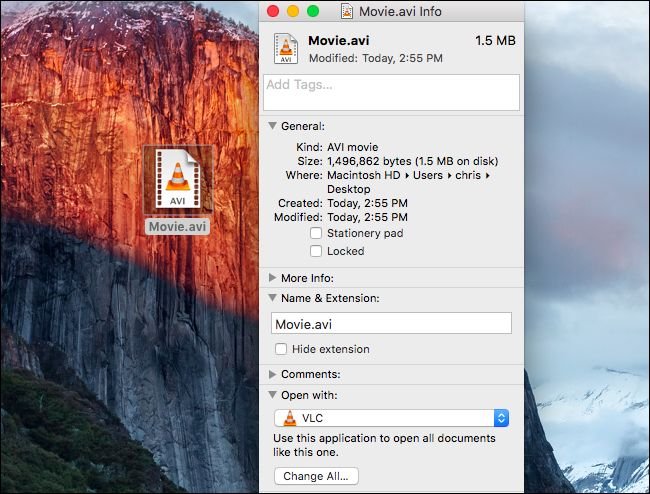
Task: Collapse the Name & Extension section
Action: [273, 298]
